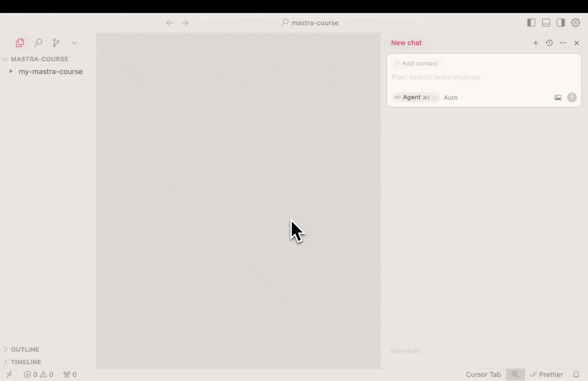Show more sidebar views chevron
Image resolution: width=588 pixels, height=381 pixels.
pos(74,43)
